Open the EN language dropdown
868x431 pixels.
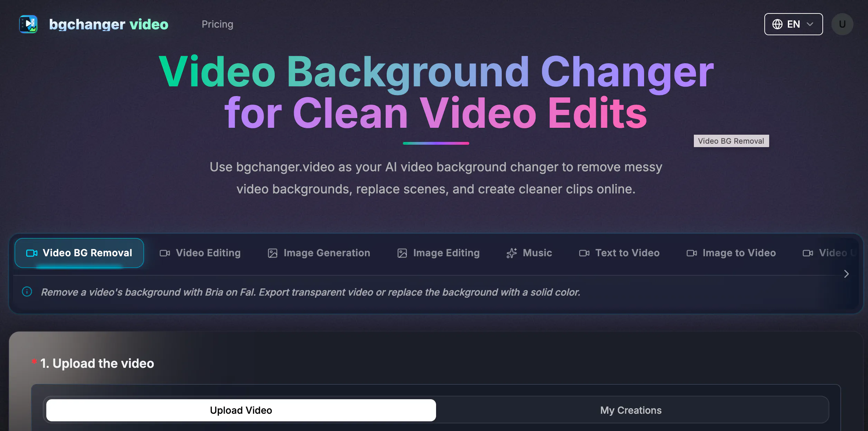793,24
